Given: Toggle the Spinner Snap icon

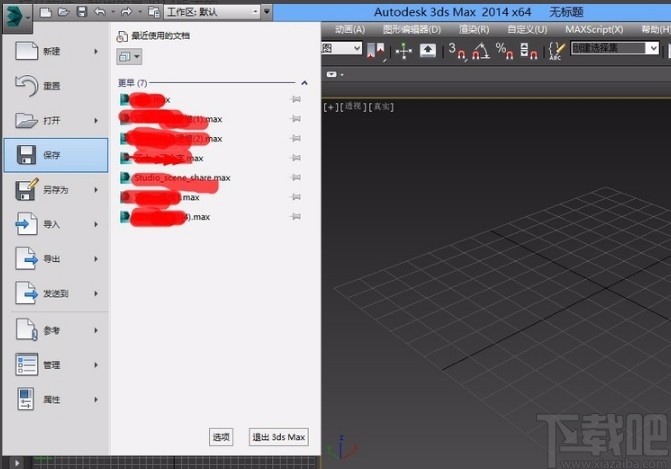Looking at the screenshot, I should tap(528, 51).
